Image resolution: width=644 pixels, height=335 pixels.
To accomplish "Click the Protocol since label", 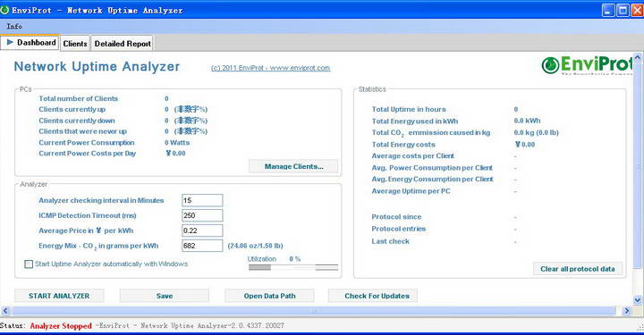I will (396, 217).
